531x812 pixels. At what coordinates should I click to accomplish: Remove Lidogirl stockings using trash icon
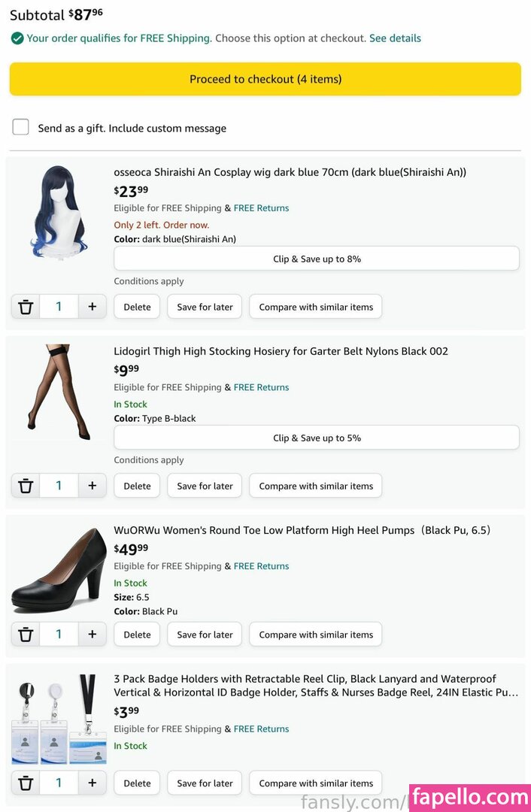click(26, 486)
